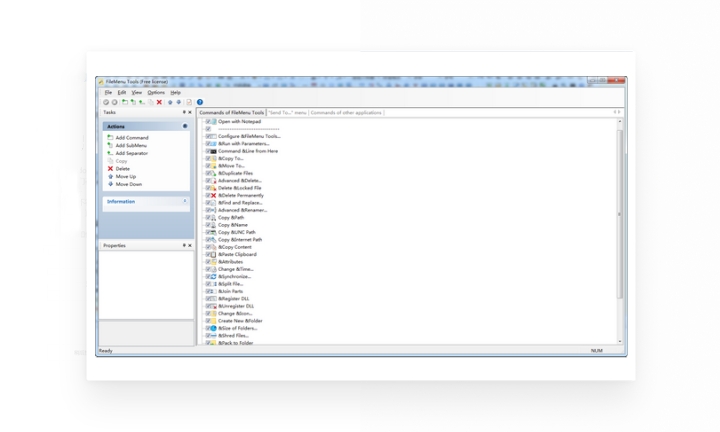Screen dimensions: 720x432
Task: Select the &Split File... row text
Action: (231, 284)
